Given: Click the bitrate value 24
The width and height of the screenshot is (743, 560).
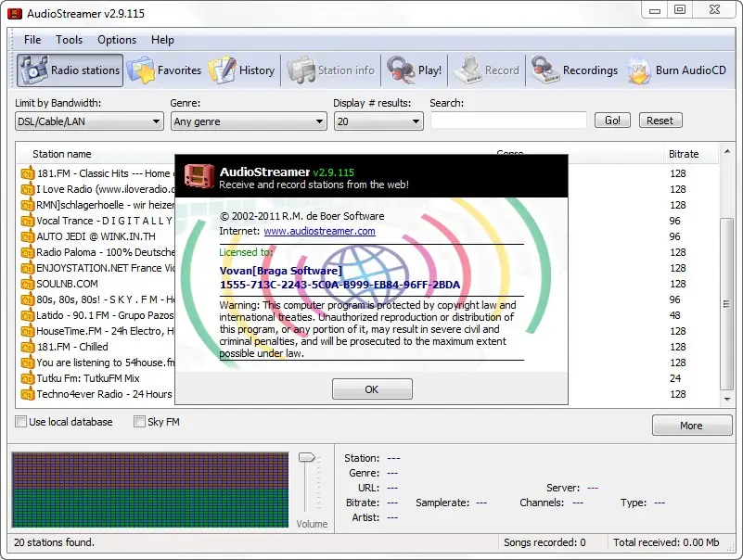Looking at the screenshot, I should 674,378.
